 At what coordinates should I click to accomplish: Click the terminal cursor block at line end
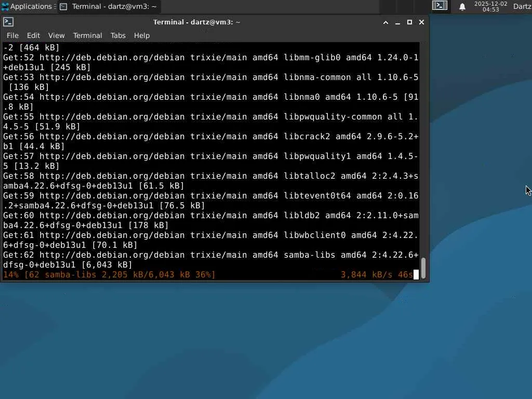[416, 274]
